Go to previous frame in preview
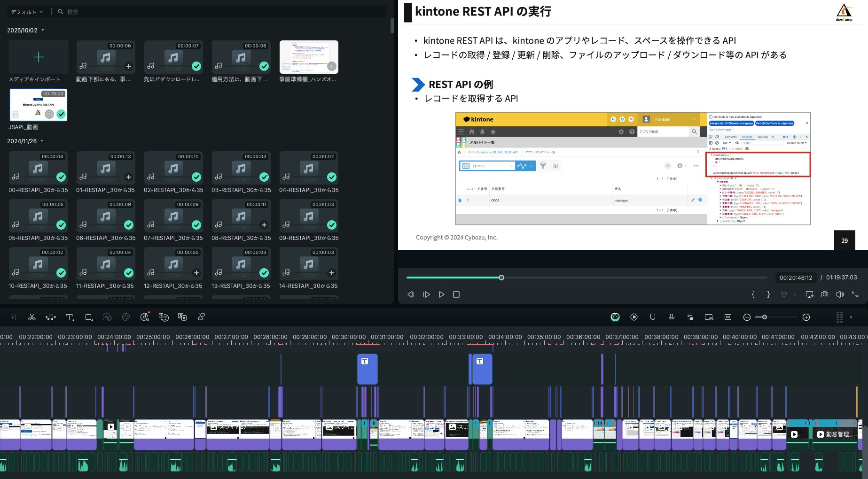The width and height of the screenshot is (868, 479). [411, 294]
